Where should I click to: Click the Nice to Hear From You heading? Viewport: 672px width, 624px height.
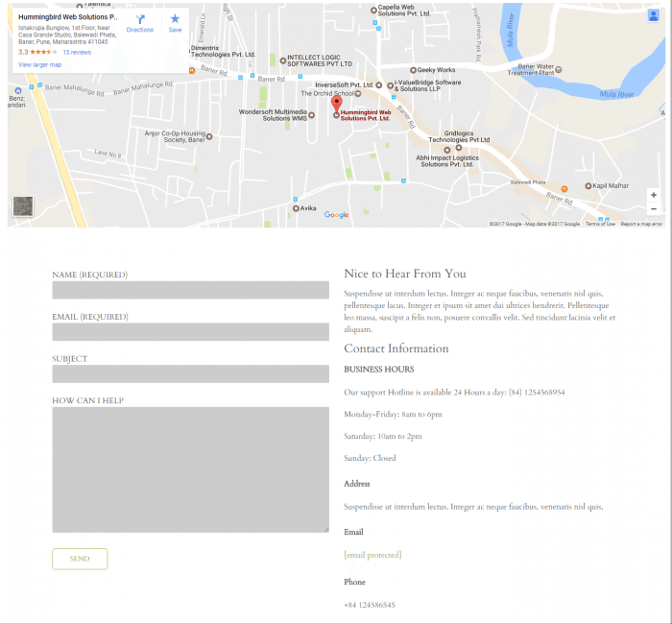pos(405,274)
